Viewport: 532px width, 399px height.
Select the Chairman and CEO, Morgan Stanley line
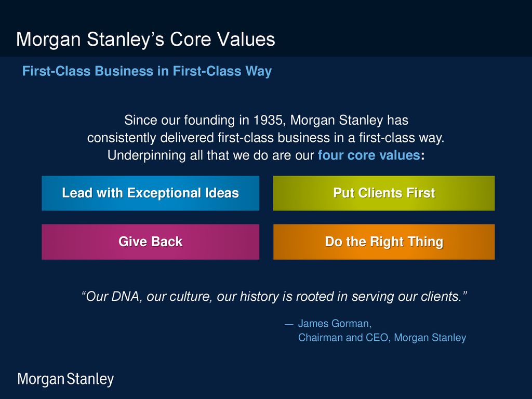[x=382, y=338]
